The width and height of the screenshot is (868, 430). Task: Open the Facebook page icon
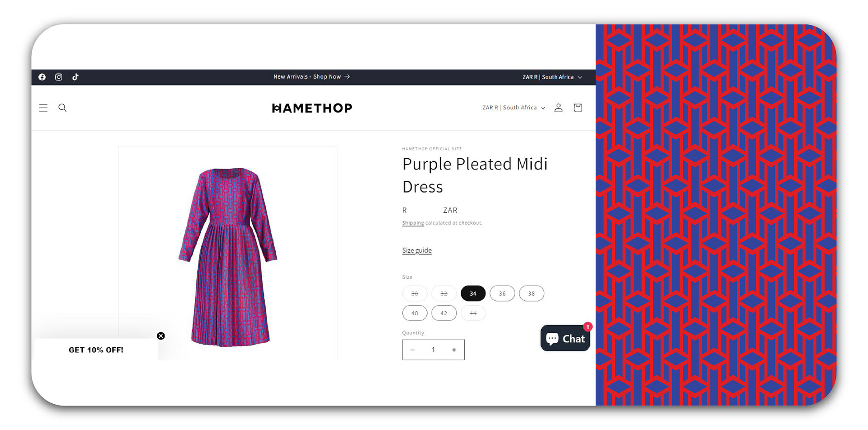click(x=42, y=77)
